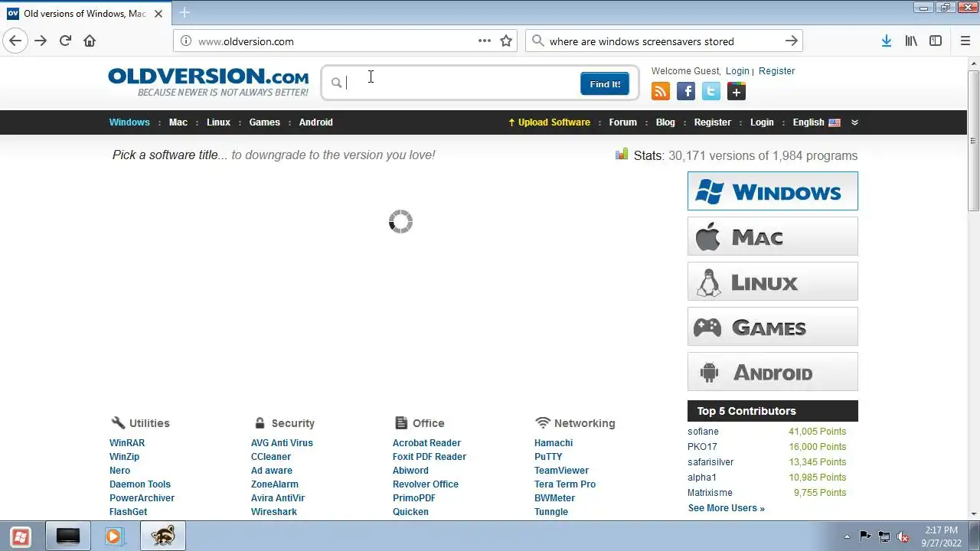Open the Daemon Tools link
This screenshot has height=551, width=980.
[x=140, y=484]
